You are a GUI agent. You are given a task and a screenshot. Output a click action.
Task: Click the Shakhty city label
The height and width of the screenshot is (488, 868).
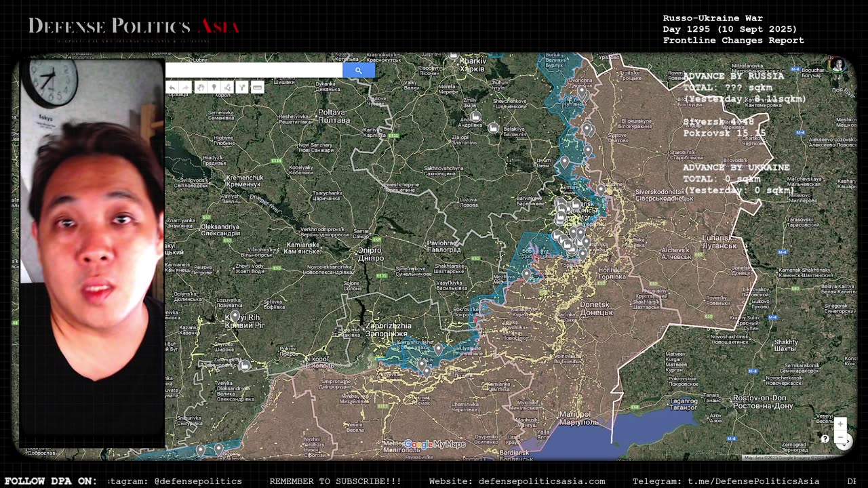tap(786, 345)
